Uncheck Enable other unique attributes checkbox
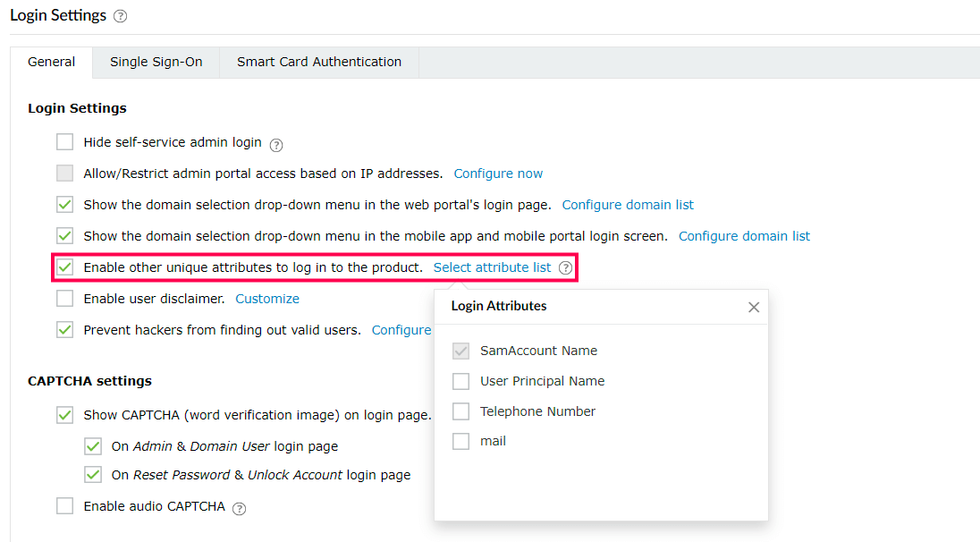 coord(64,267)
